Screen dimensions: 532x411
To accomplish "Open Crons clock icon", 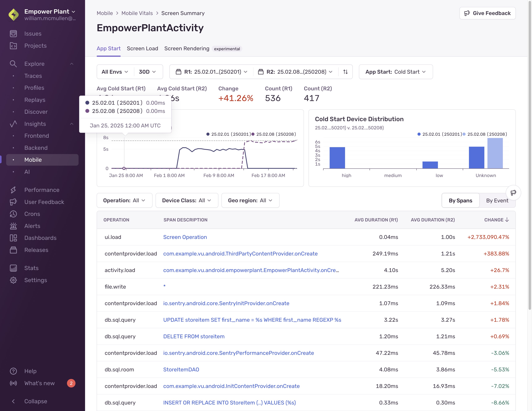I will pos(13,214).
